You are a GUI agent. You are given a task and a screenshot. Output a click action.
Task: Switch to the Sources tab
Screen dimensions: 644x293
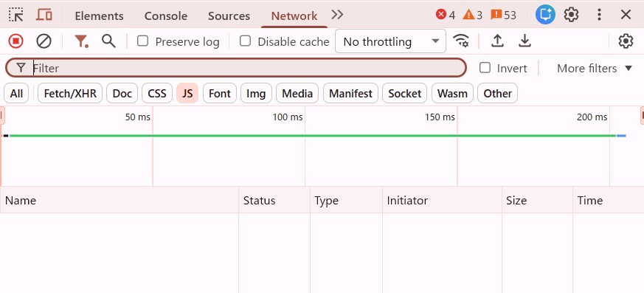[x=229, y=16]
